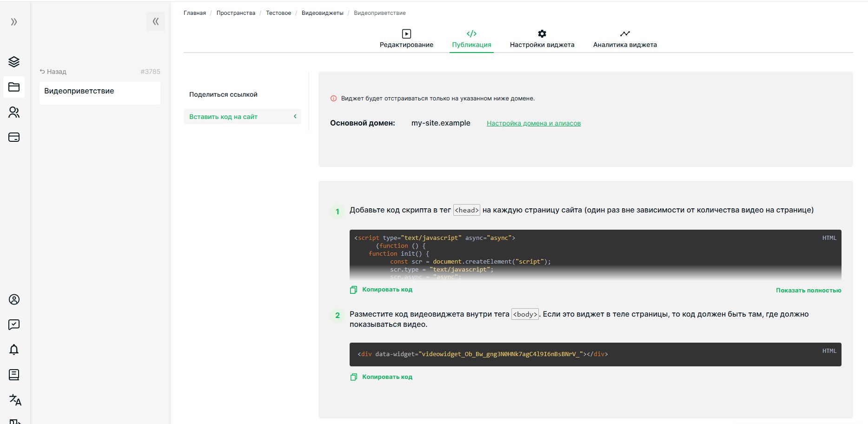Click Показать полностью to expand script
This screenshot has width=868, height=424.
808,291
